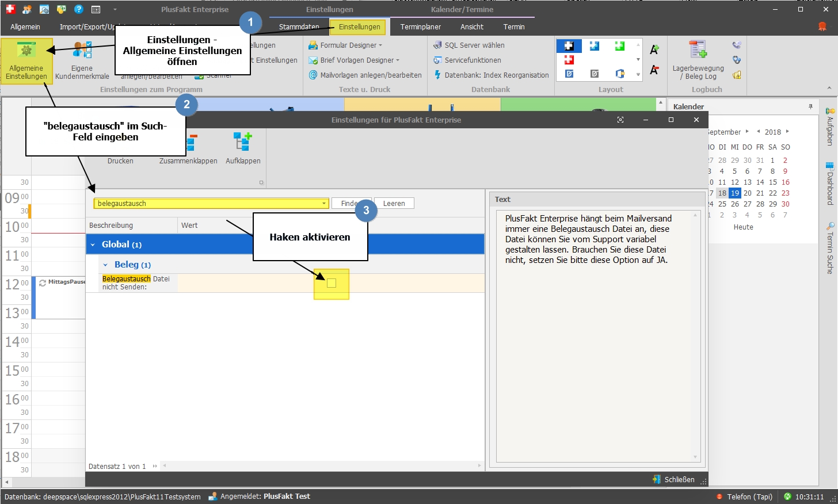Click the phone log icon in Logbuch
The height and width of the screenshot is (504, 838).
(x=737, y=45)
